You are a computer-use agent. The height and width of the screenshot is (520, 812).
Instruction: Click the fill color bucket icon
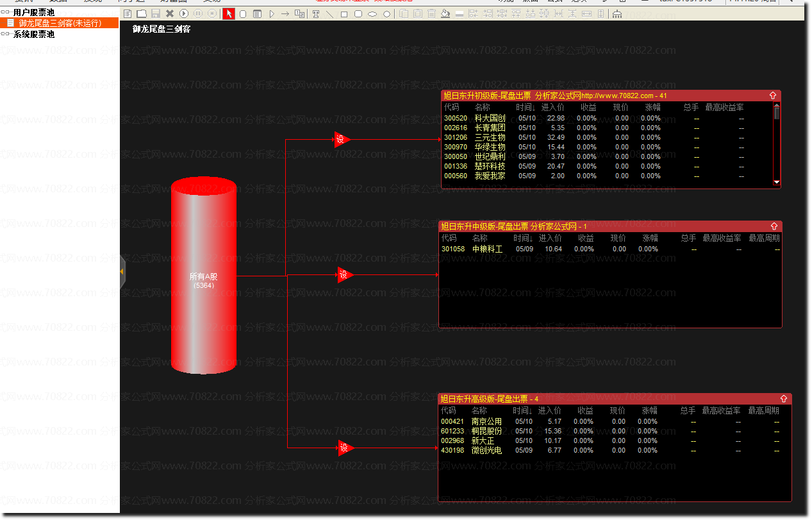click(x=445, y=13)
